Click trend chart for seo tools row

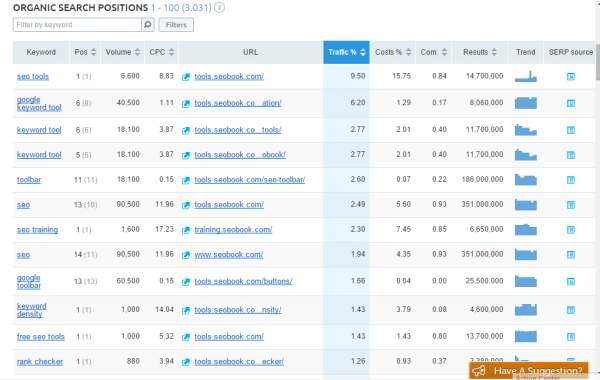[x=526, y=76]
